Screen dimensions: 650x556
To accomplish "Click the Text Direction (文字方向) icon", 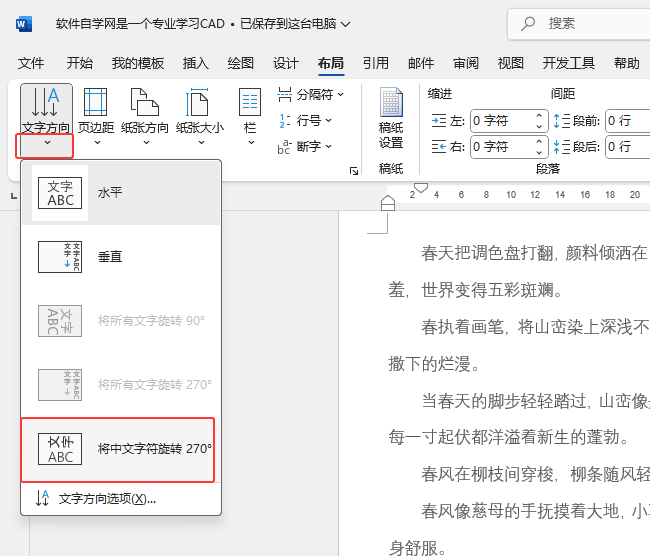I will [x=46, y=102].
